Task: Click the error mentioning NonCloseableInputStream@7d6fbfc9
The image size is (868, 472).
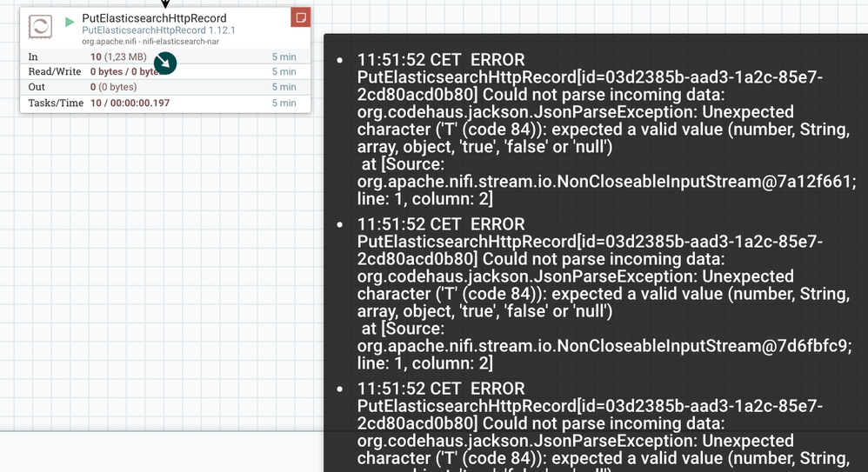Action: (x=604, y=294)
